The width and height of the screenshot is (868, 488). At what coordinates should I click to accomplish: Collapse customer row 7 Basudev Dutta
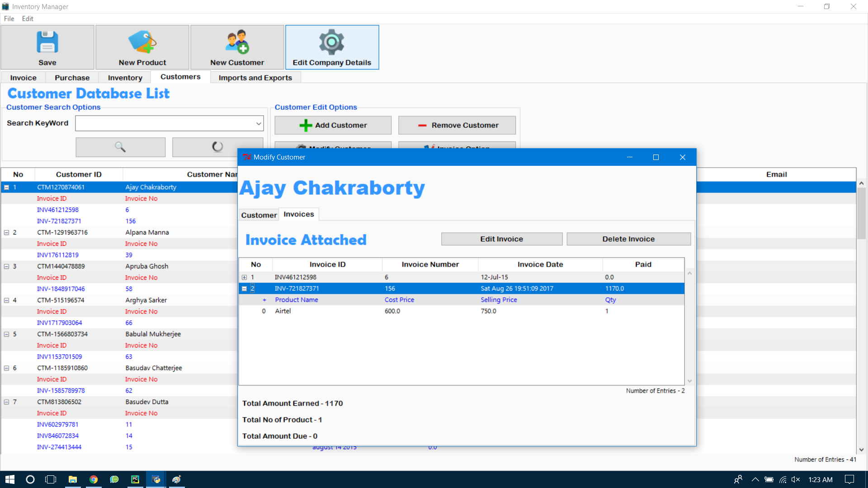pyautogui.click(x=7, y=402)
